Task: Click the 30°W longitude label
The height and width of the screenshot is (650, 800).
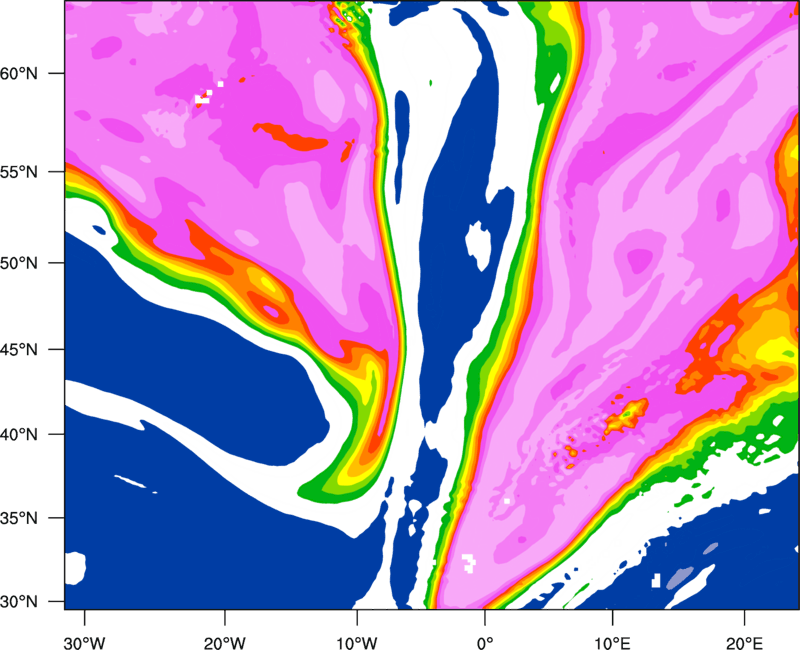Action: [85, 643]
